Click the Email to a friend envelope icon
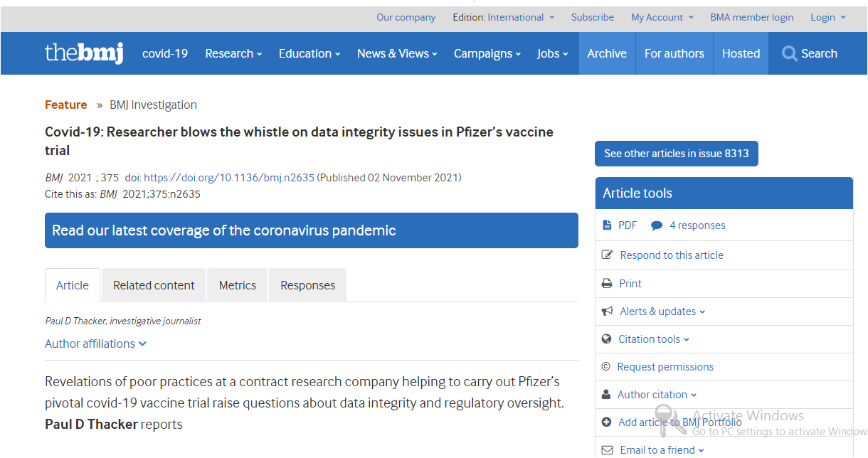 click(x=607, y=450)
